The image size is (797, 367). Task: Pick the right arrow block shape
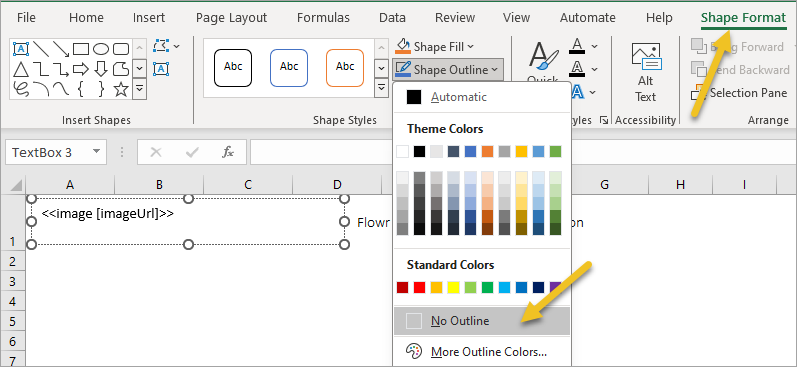tap(81, 69)
